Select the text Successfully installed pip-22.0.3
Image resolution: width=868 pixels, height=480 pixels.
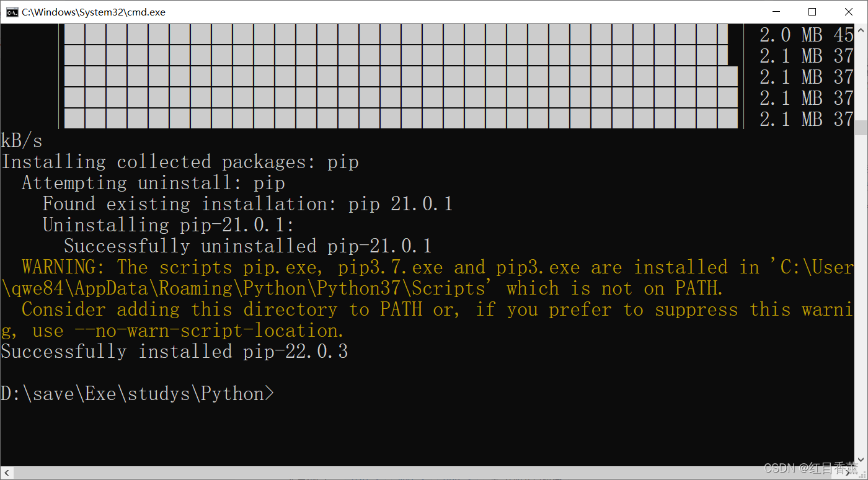pos(174,351)
